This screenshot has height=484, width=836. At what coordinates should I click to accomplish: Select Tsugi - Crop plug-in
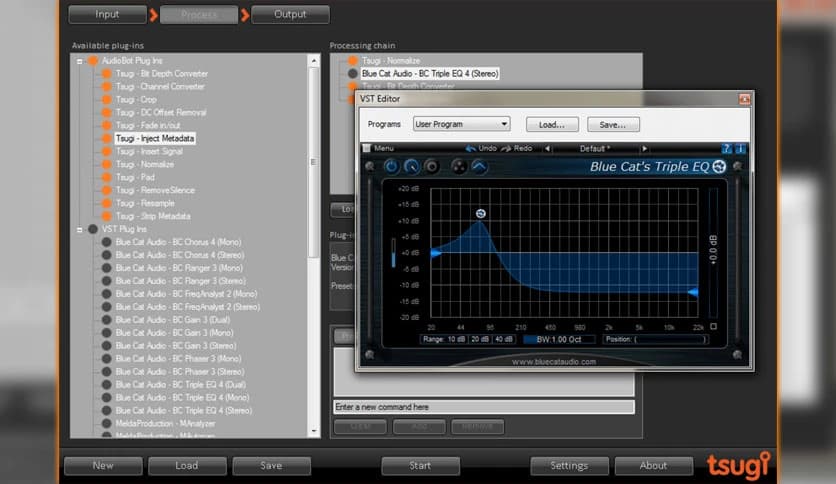[136, 100]
